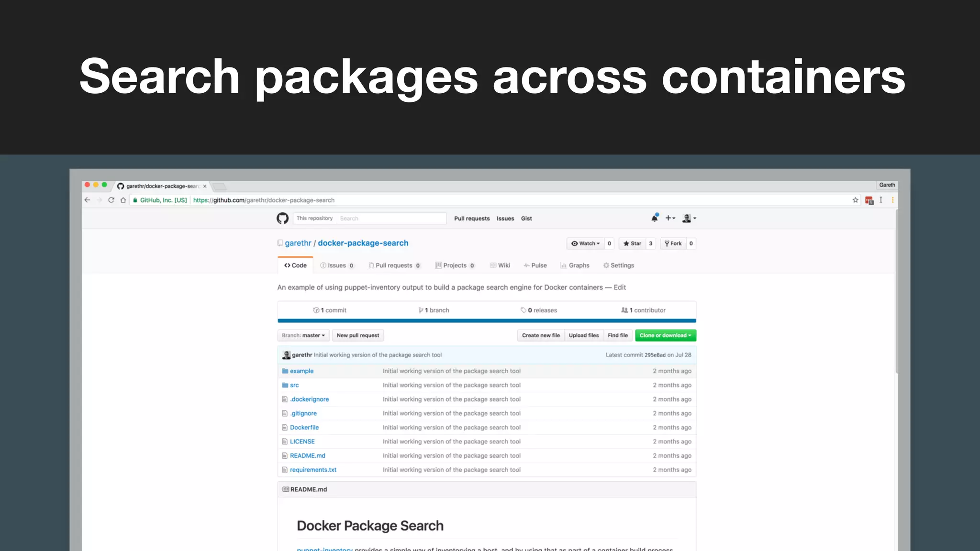980x551 pixels.
Task: Open the repository Settings tab
Action: (x=618, y=265)
